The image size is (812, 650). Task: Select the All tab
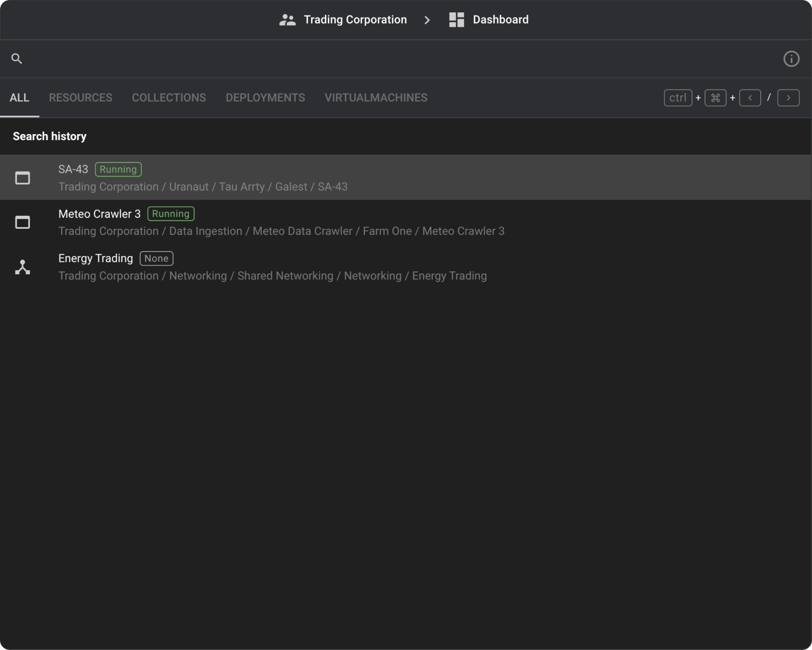tap(19, 98)
